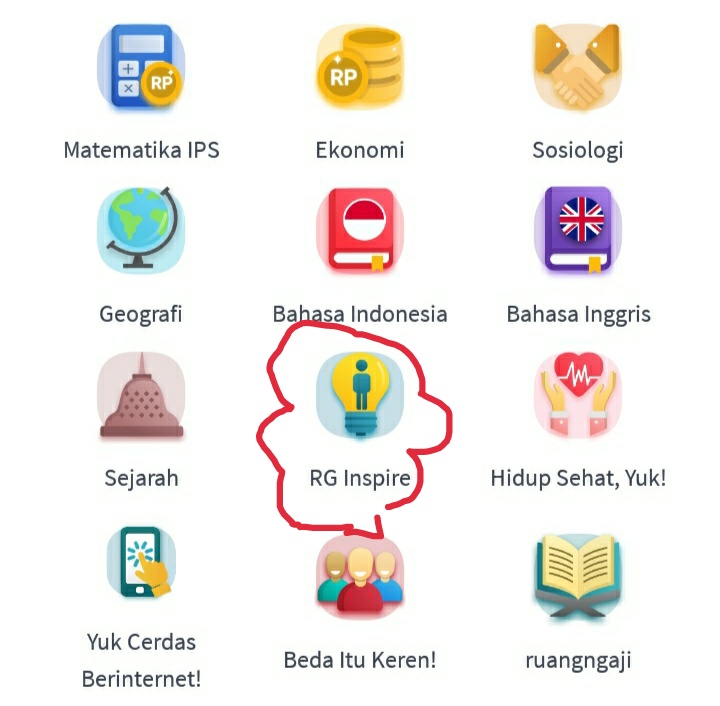The height and width of the screenshot is (706, 720).
Task: Tap the Geografi globe icon
Action: [x=141, y=228]
